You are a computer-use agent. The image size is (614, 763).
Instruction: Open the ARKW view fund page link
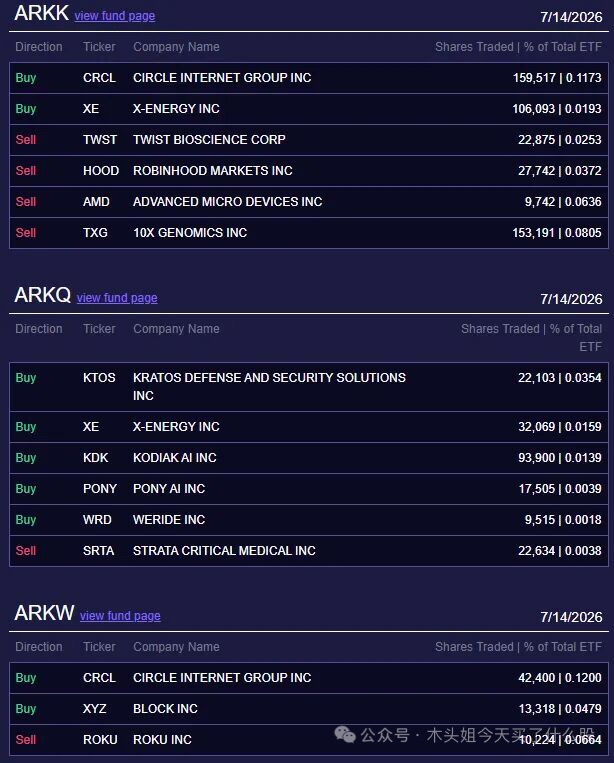120,616
